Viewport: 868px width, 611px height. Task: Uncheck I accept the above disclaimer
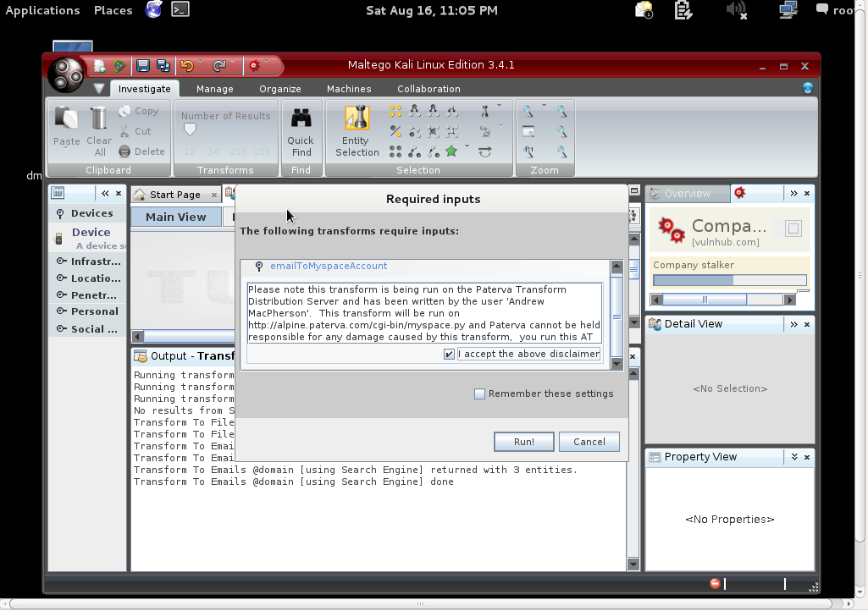coord(449,355)
